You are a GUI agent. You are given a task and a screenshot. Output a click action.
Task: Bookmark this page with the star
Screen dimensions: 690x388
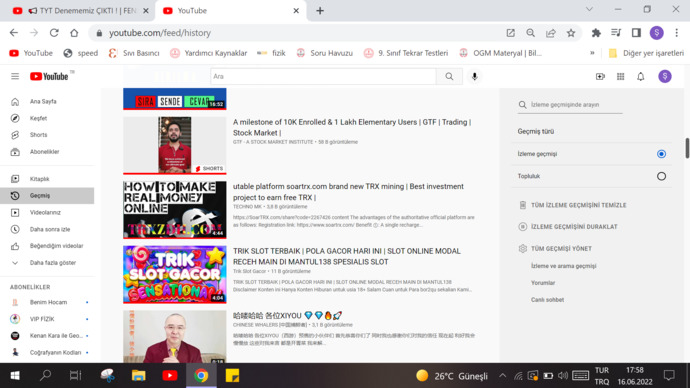(571, 33)
